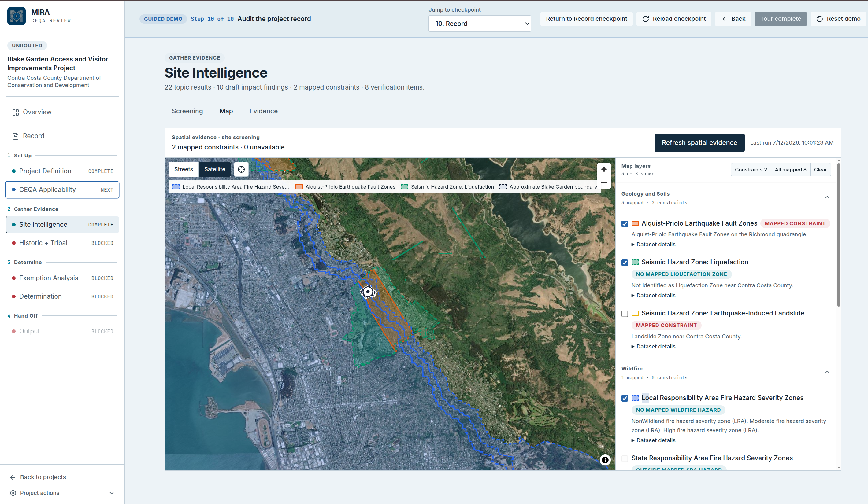Click Alquist-Priolo orange legend swatch
This screenshot has height=504, width=868.
(299, 187)
